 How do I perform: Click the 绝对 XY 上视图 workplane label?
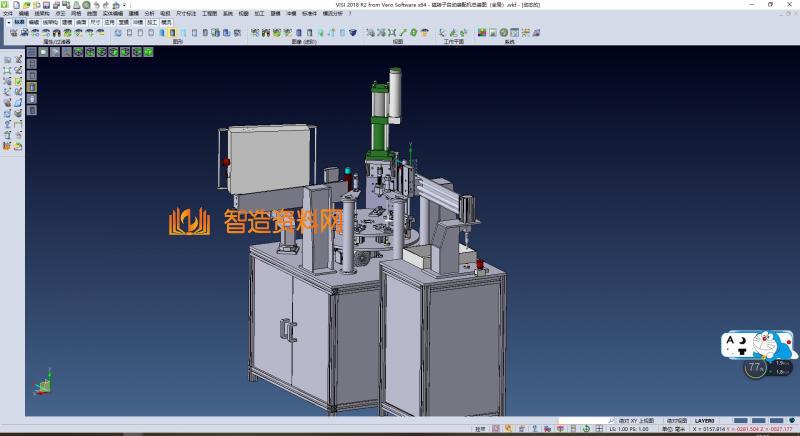(634, 420)
